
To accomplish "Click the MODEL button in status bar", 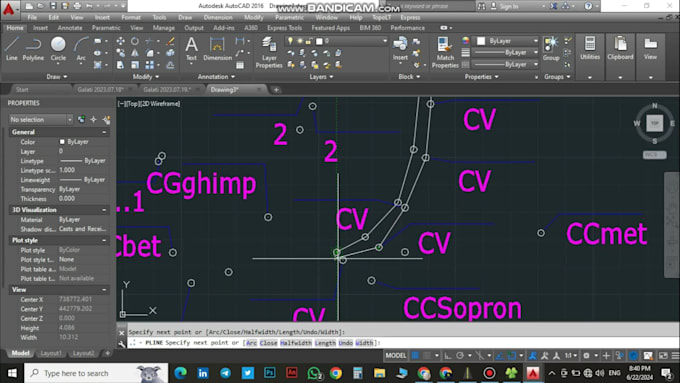I will click(x=396, y=356).
